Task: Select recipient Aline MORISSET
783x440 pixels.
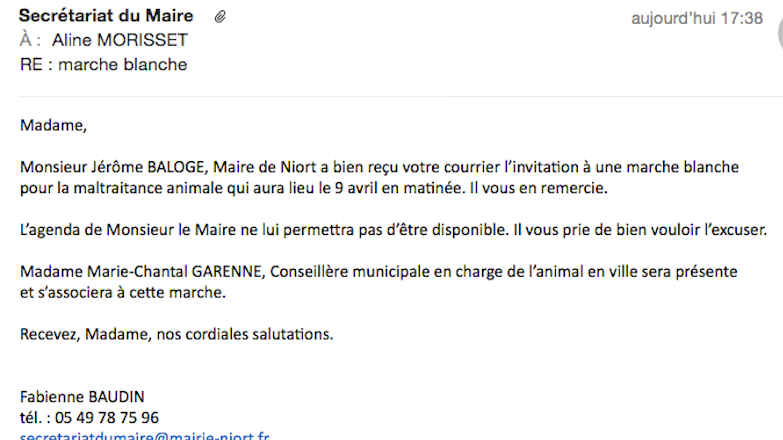Action: coord(120,40)
